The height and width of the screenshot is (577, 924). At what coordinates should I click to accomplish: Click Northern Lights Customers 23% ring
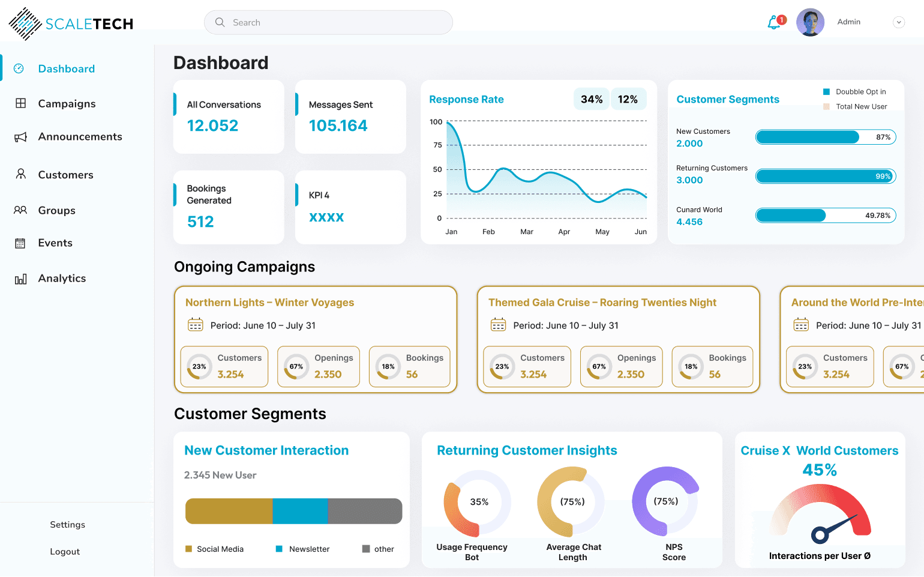pos(199,367)
